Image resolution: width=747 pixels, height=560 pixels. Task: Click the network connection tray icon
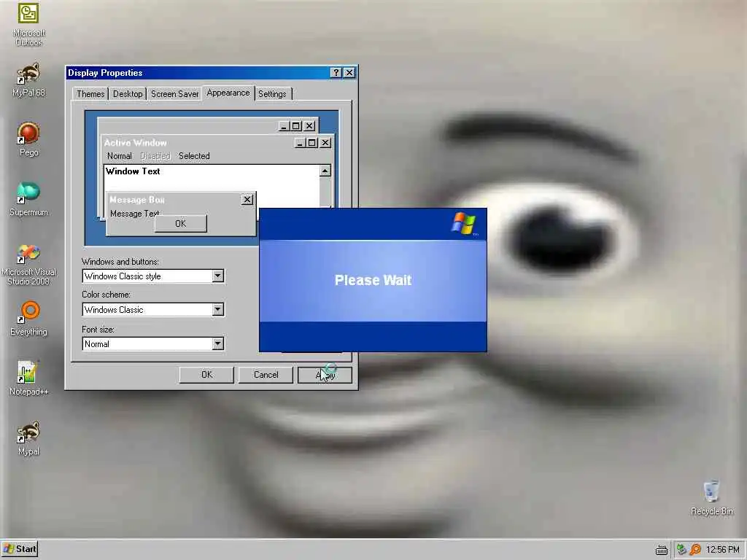pos(681,550)
